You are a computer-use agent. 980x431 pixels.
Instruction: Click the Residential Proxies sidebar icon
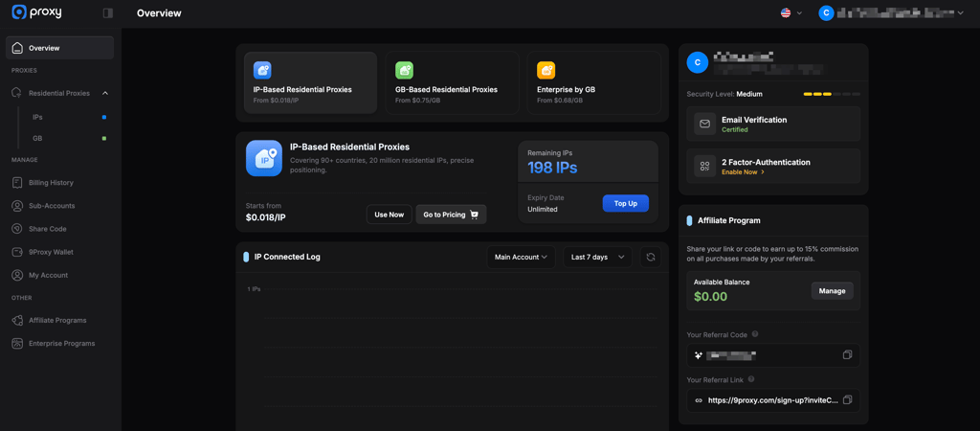[17, 93]
